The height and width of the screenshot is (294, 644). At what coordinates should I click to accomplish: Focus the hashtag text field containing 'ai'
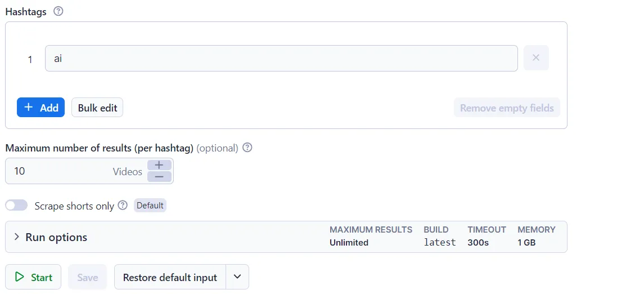(x=281, y=58)
